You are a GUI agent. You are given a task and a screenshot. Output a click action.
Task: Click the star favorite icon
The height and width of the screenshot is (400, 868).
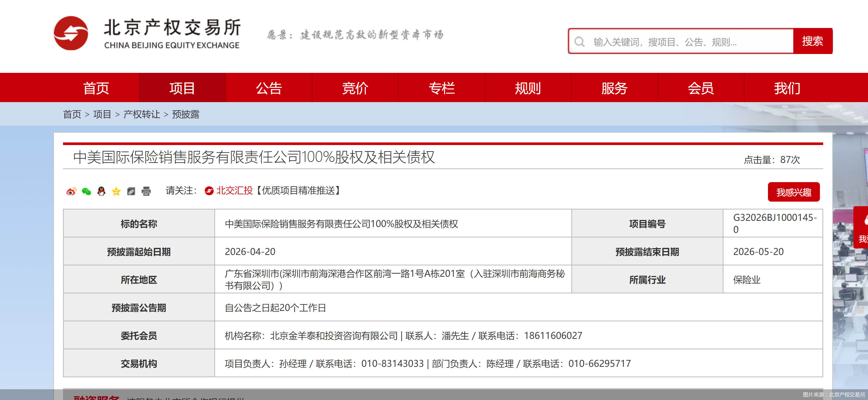(117, 191)
